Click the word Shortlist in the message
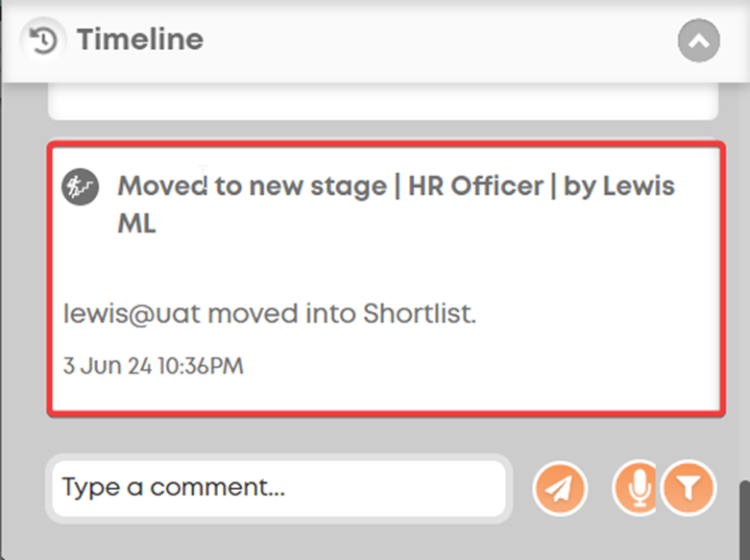This screenshot has width=750, height=560. (420, 314)
